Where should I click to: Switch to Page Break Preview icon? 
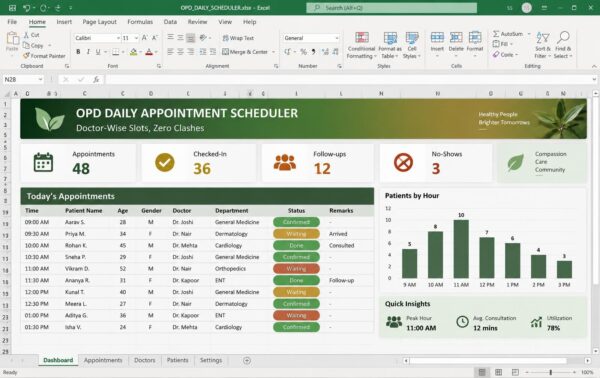pyautogui.click(x=515, y=372)
